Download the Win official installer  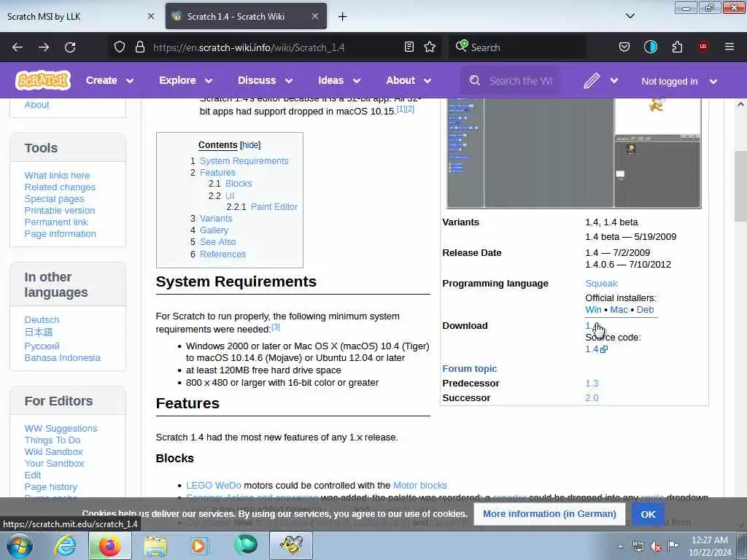point(593,309)
